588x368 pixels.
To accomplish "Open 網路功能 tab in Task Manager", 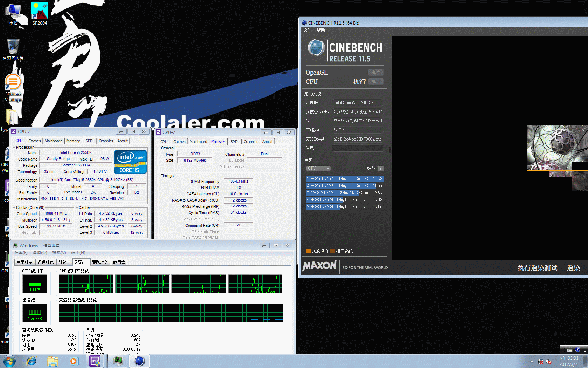I will (100, 262).
